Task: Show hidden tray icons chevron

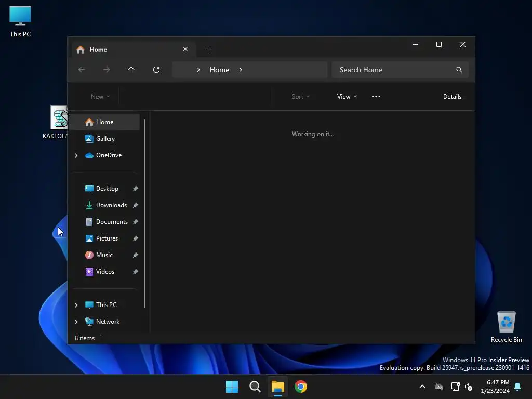Action: 422,387
